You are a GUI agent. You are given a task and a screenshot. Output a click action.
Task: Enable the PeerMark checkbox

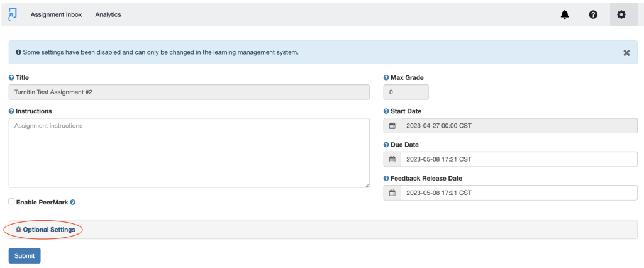point(12,202)
